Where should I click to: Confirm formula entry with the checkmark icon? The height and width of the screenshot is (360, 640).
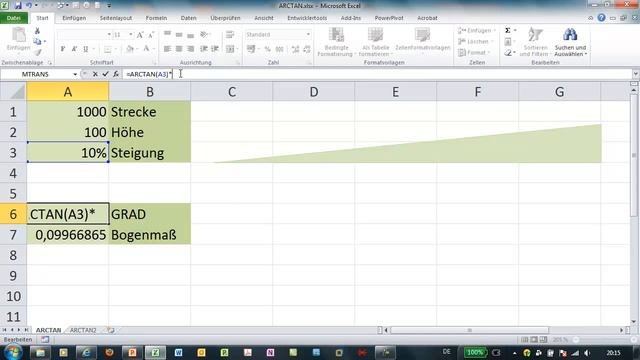pyautogui.click(x=105, y=74)
